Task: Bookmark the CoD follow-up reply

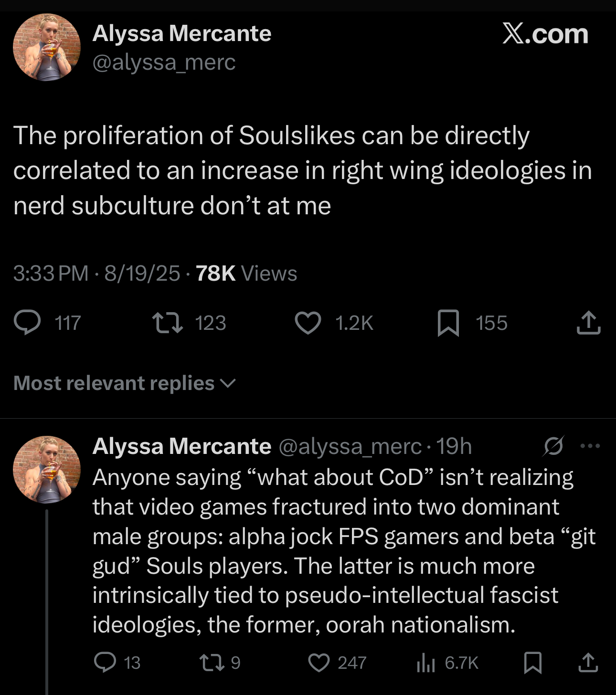Action: [533, 663]
